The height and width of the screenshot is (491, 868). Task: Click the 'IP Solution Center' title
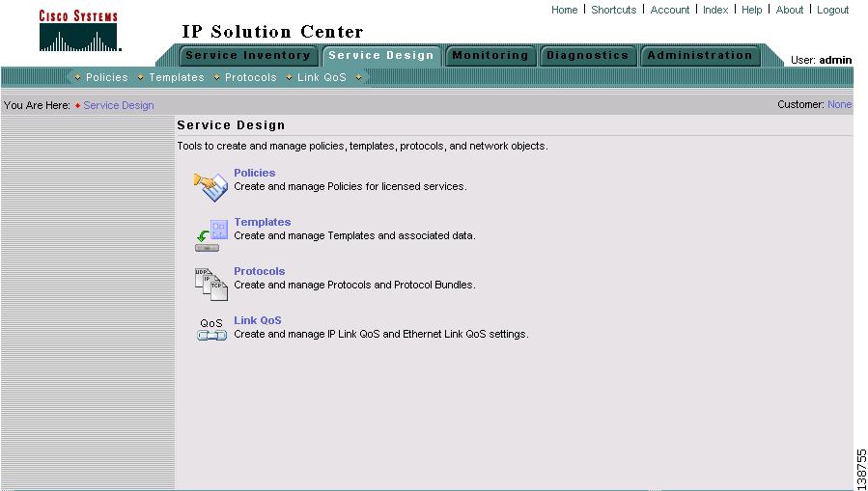point(272,32)
